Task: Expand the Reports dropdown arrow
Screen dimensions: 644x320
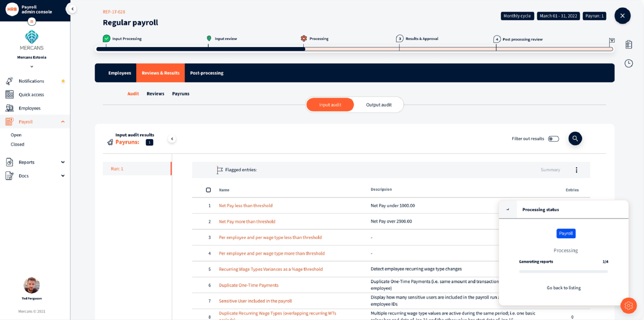Action: click(63, 162)
